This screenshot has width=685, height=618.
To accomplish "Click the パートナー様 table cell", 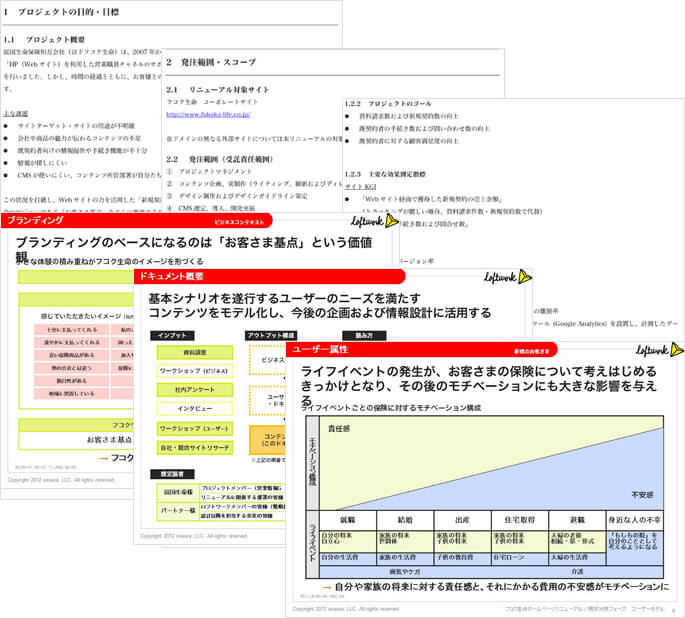I will click(178, 511).
